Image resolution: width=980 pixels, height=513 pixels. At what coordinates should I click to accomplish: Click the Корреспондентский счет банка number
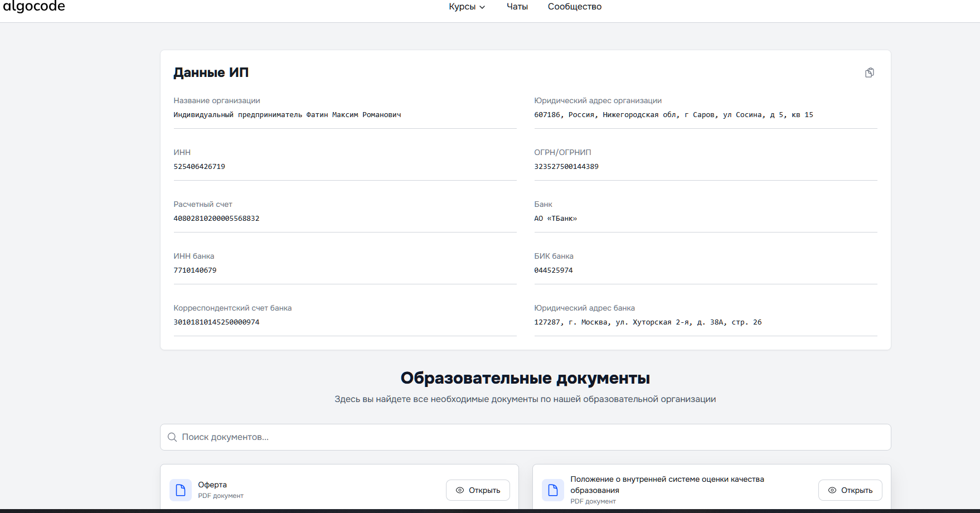(216, 322)
